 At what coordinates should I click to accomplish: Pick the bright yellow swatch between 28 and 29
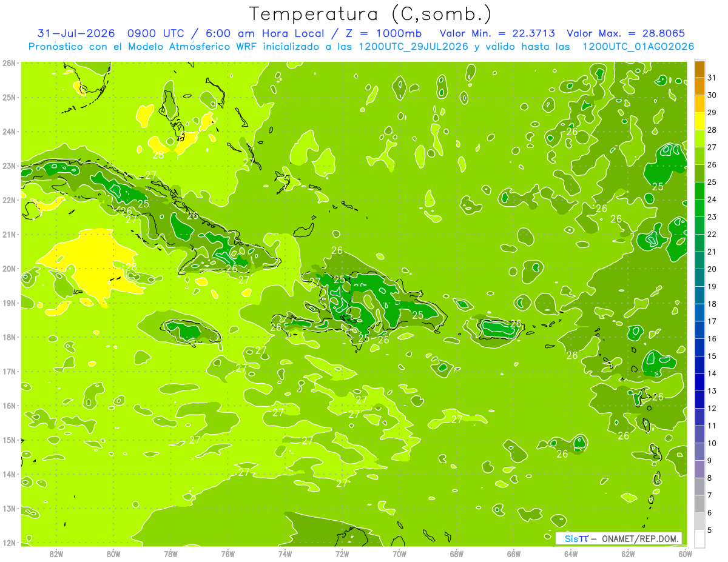click(x=699, y=121)
